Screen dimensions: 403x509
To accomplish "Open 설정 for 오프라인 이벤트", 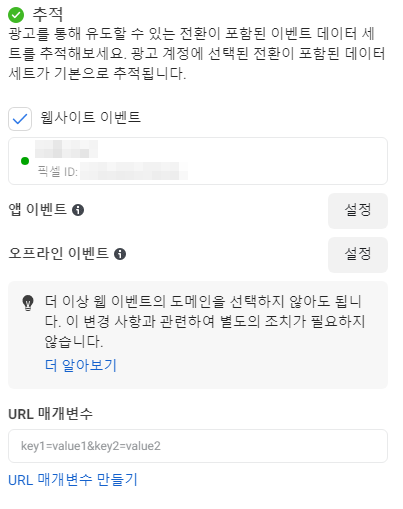I will point(358,255).
